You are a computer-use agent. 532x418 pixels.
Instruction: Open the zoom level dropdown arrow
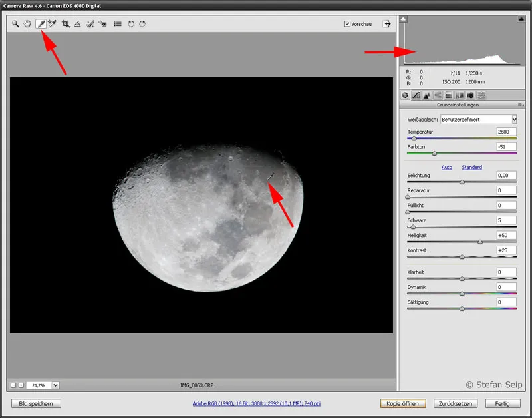55,385
